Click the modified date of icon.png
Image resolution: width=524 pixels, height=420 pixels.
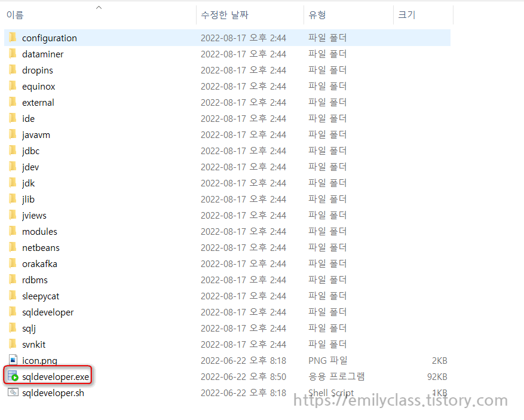point(243,361)
